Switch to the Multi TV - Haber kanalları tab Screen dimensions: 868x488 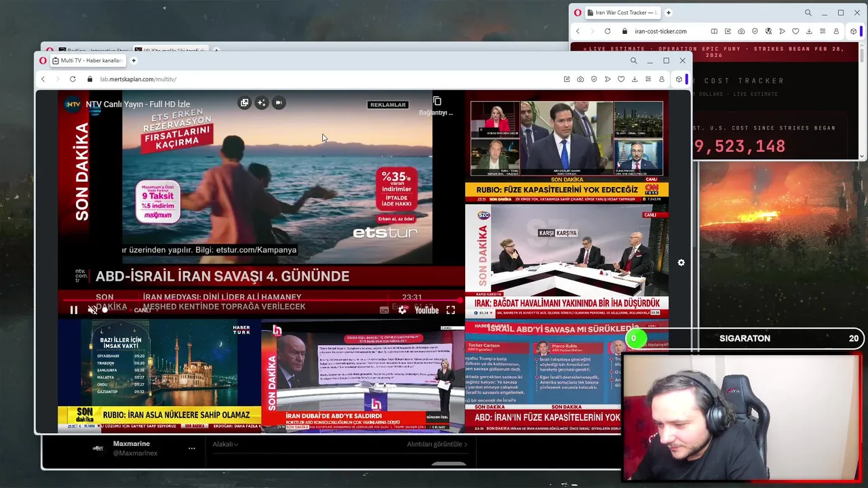87,60
